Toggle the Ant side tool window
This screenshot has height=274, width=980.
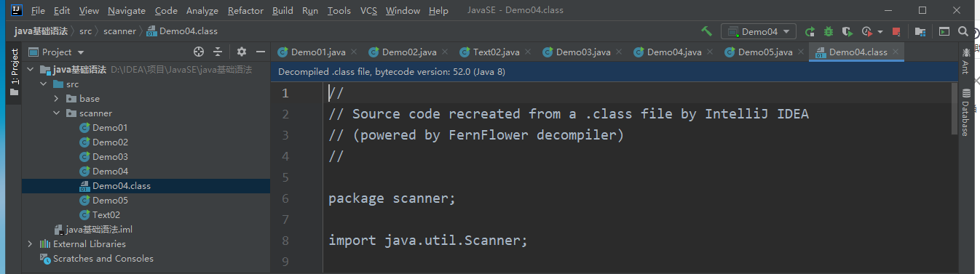(966, 61)
